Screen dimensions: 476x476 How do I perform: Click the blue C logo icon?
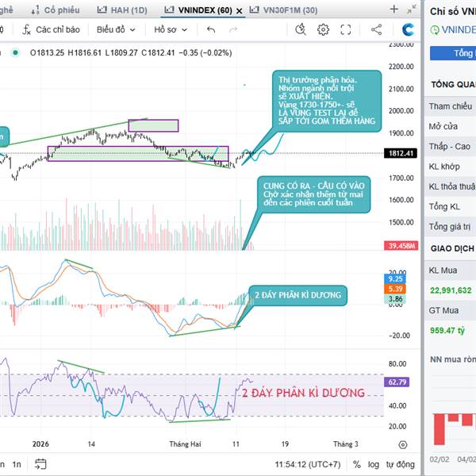coord(408,29)
